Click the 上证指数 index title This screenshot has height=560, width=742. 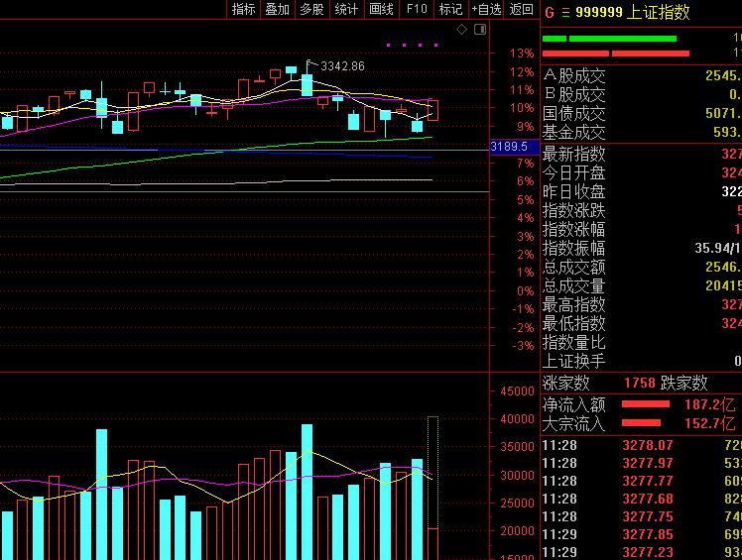tap(659, 12)
